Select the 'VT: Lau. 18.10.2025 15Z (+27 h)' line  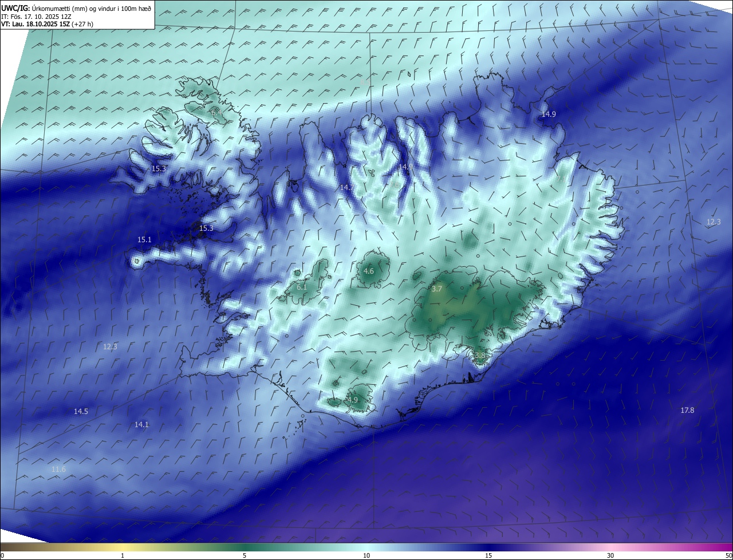pyautogui.click(x=47, y=24)
